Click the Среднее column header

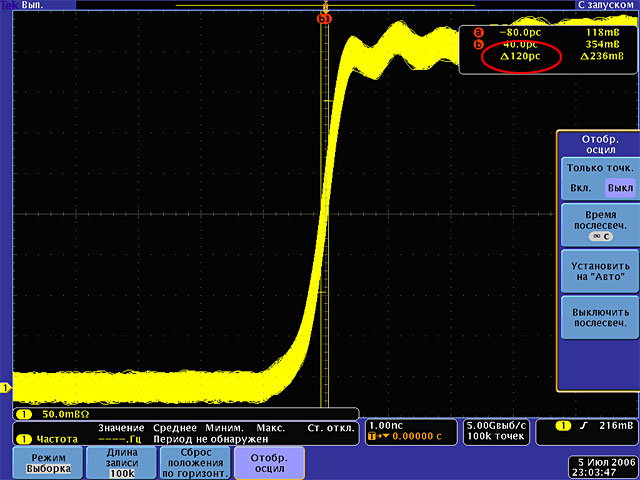(x=175, y=428)
